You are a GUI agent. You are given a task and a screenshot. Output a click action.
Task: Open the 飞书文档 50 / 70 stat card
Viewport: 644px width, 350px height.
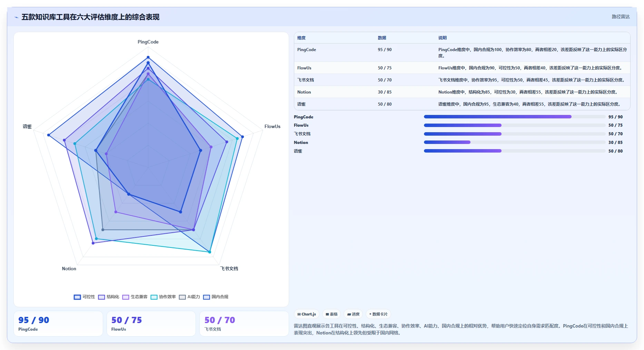pos(244,324)
